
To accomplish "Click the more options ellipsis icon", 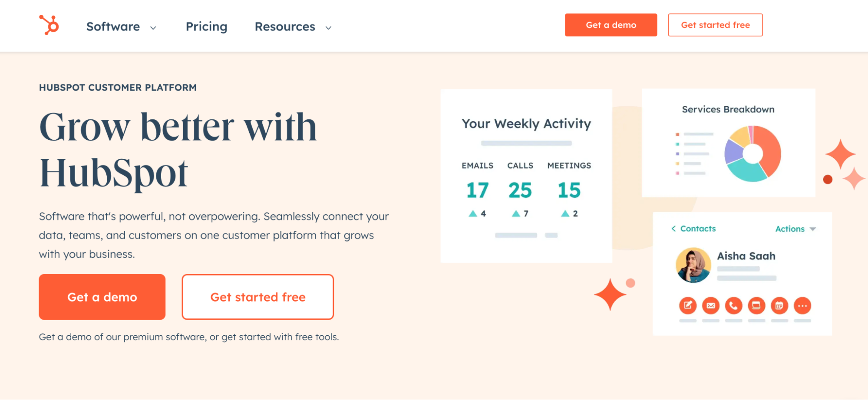I will (803, 305).
